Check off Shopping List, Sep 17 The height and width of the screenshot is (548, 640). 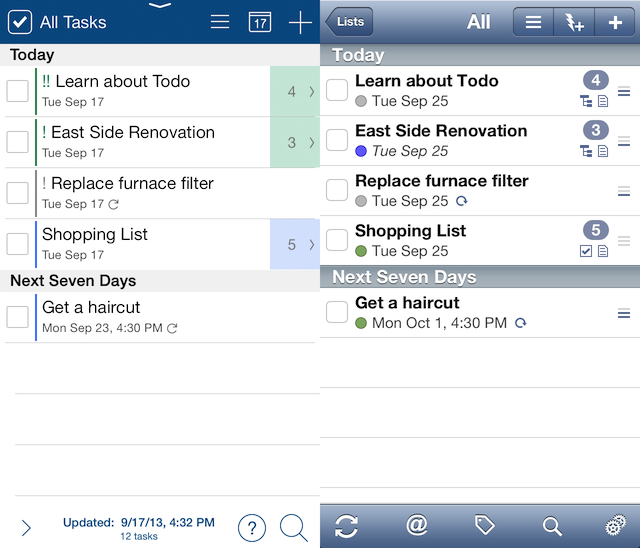tap(18, 244)
